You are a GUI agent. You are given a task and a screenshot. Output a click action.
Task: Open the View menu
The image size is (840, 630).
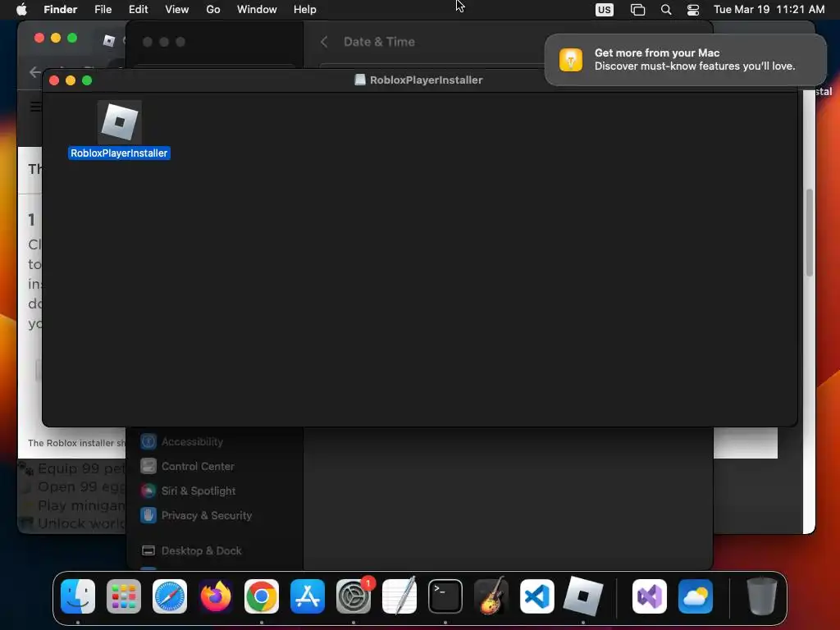pos(177,10)
